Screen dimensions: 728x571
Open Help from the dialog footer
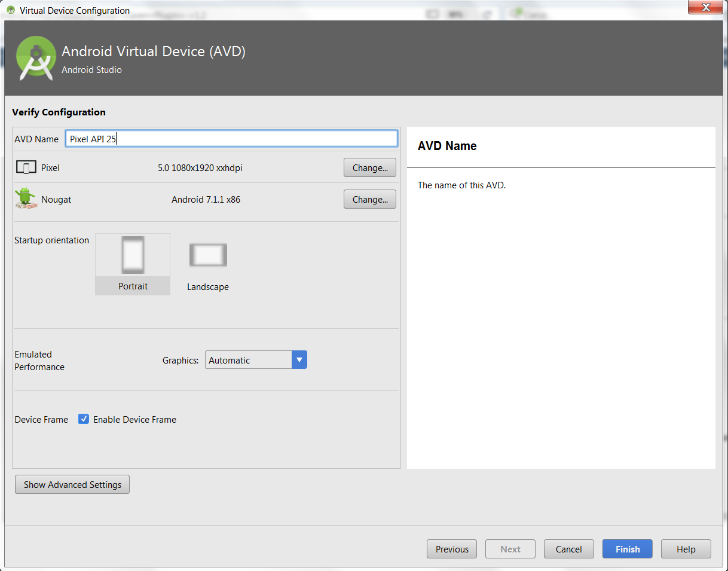686,549
